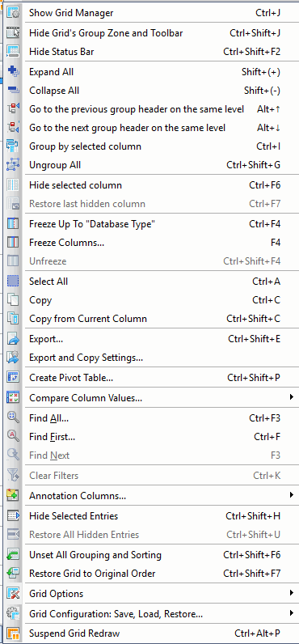Click the Group by selected column icon
The height and width of the screenshot is (644, 299).
tap(13, 146)
